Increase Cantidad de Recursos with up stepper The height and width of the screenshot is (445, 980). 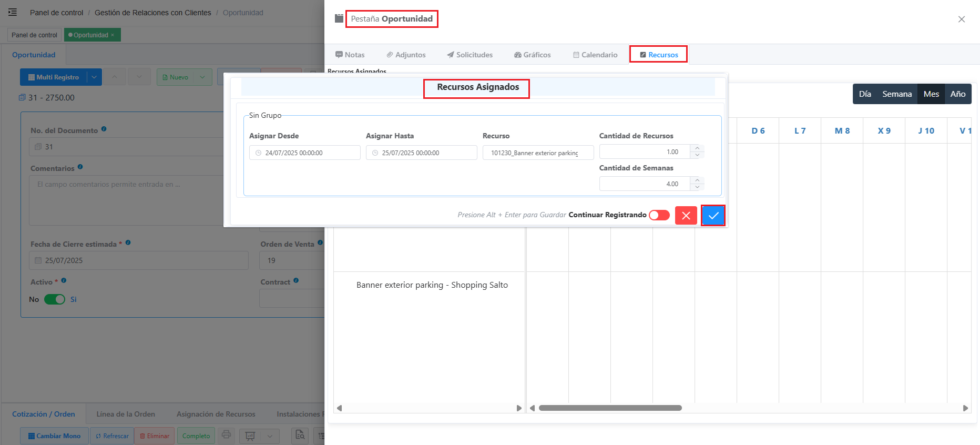[x=697, y=148]
